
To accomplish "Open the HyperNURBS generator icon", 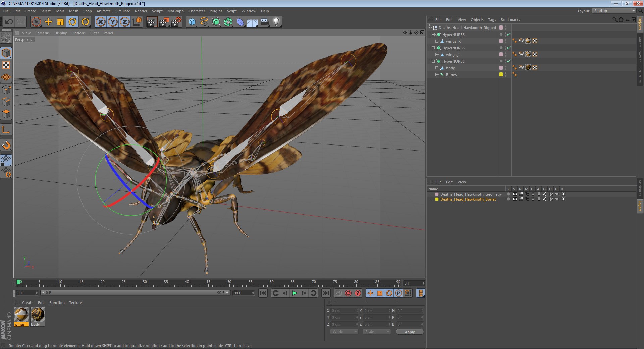I will coord(216,22).
